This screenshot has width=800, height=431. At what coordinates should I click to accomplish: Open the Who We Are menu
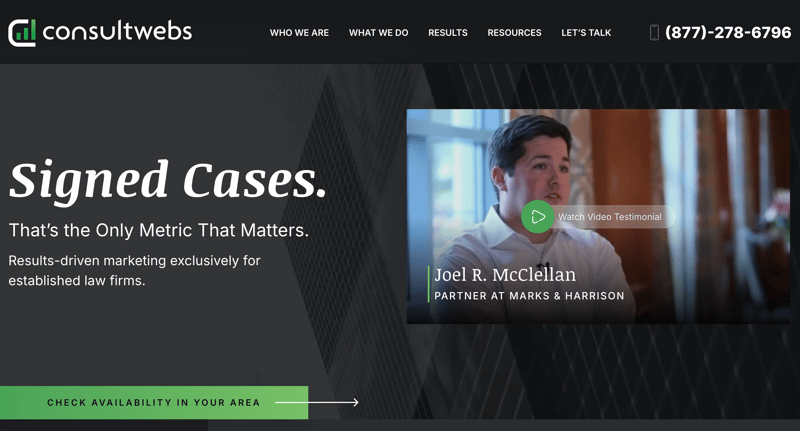pyautogui.click(x=299, y=33)
